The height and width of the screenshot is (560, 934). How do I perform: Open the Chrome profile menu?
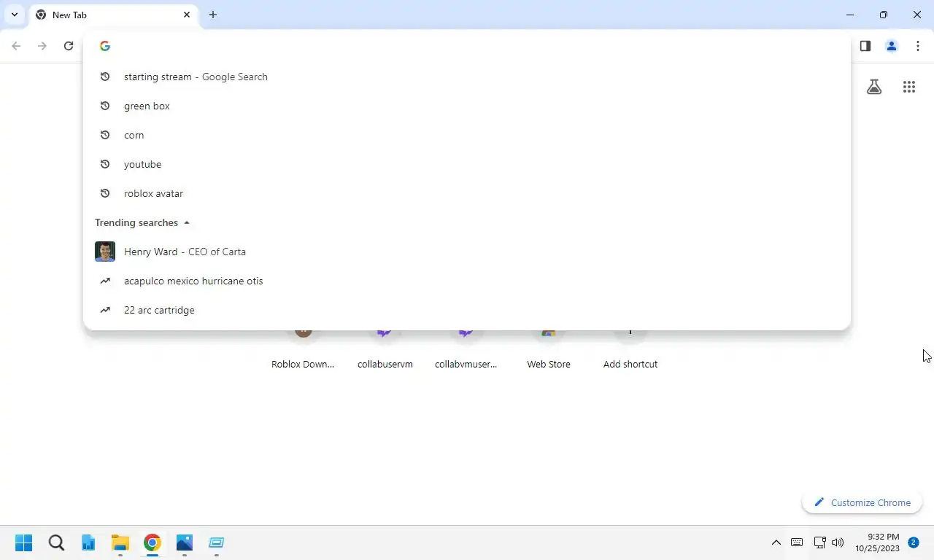[892, 46]
